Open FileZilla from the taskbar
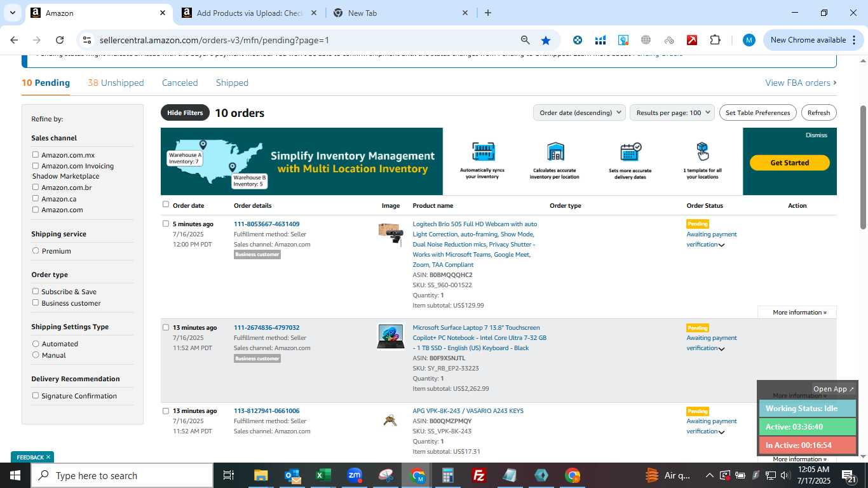This screenshot has width=868, height=488. pos(479,475)
